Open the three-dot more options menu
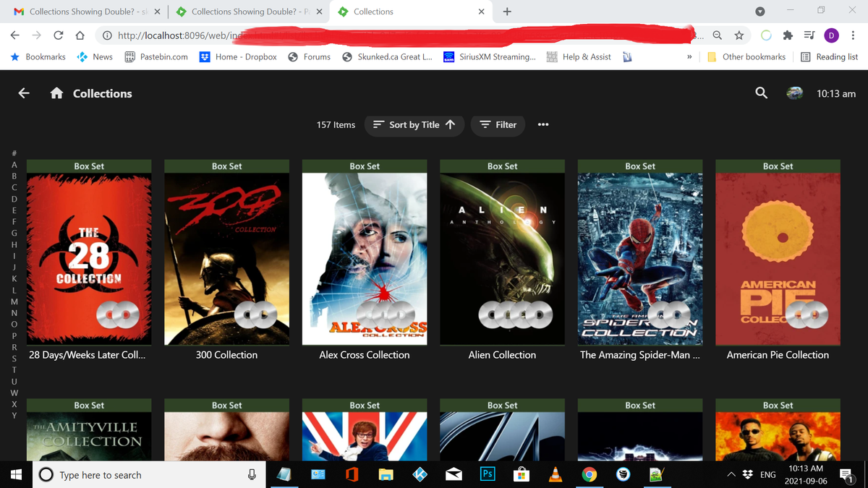Viewport: 868px width, 488px height. click(x=543, y=124)
